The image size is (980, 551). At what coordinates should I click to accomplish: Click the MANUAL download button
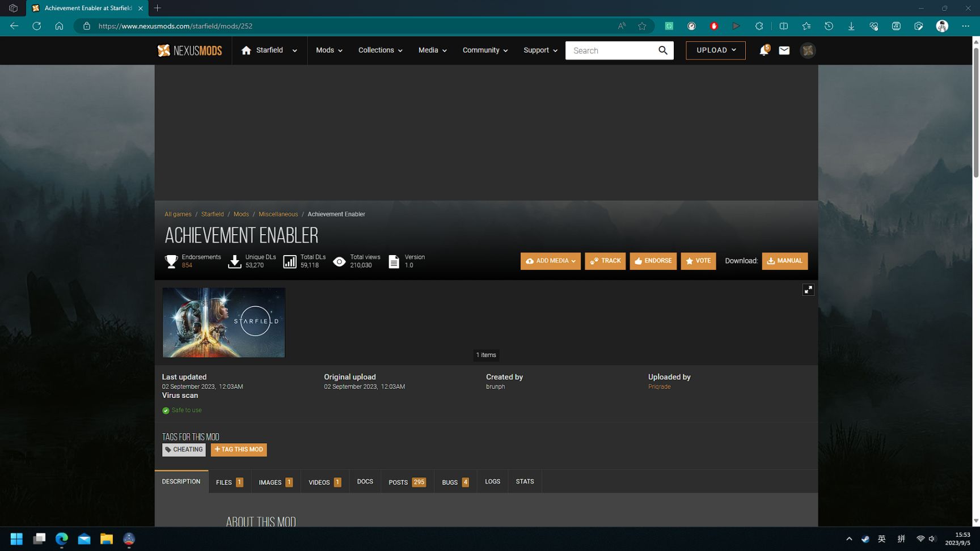(x=785, y=261)
